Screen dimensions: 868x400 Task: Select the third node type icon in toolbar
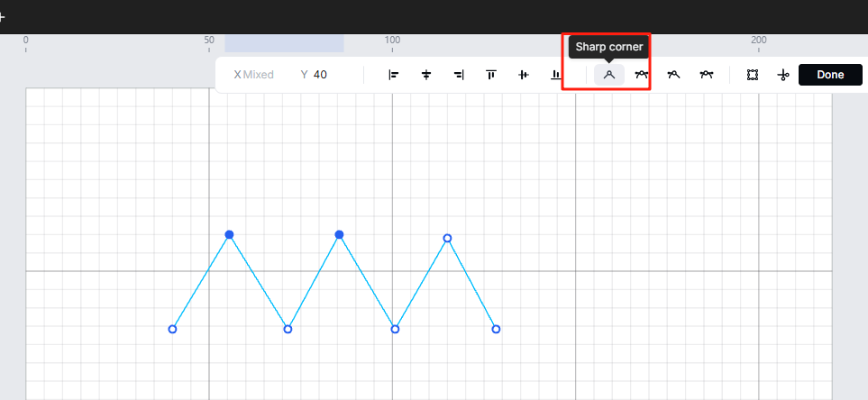pyautogui.click(x=673, y=75)
